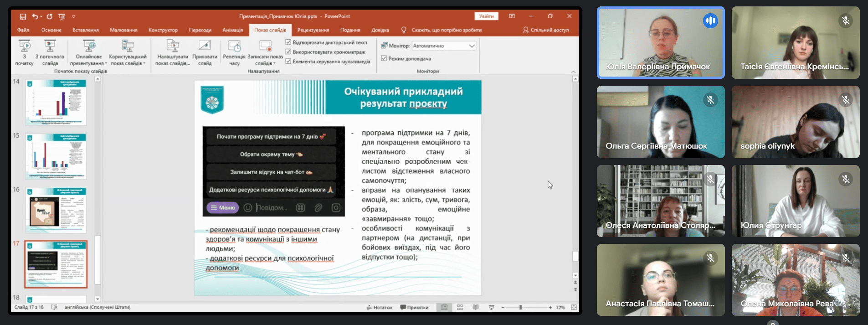
Task: Click slide editor scrollbar up arrow
Action: 575,79
